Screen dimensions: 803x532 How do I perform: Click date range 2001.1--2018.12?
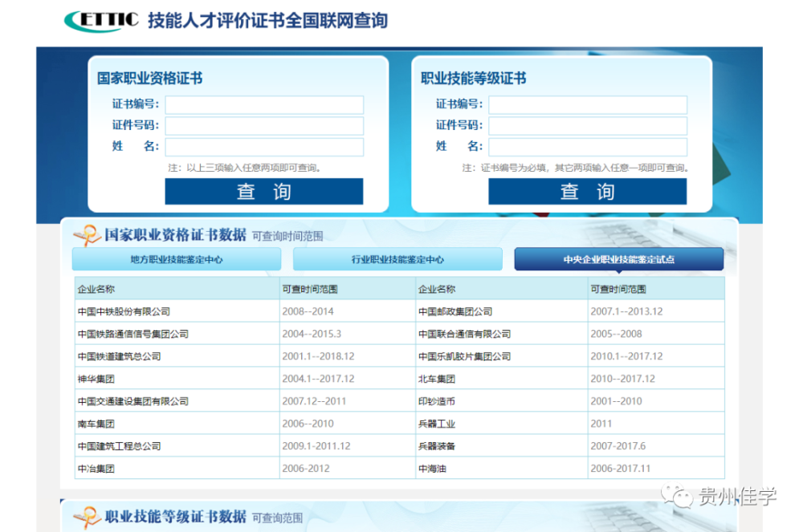[318, 356]
